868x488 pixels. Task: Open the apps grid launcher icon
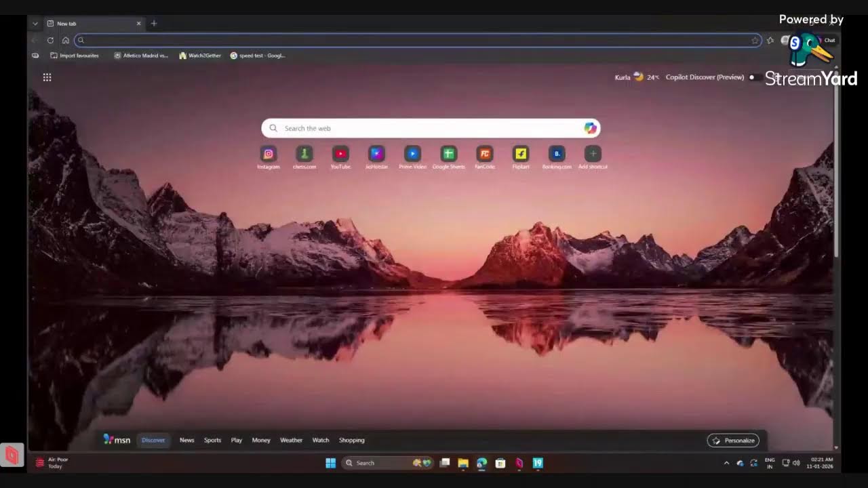click(x=47, y=77)
